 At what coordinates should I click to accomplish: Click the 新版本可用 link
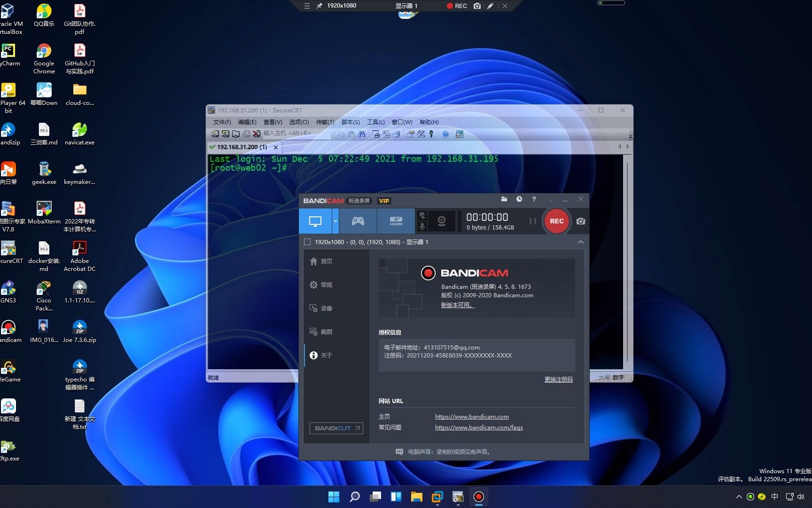pyautogui.click(x=458, y=305)
